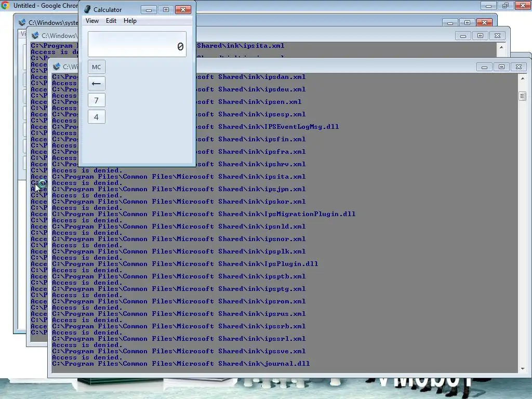Open the Calculator Help menu
This screenshot has height=399, width=532.
[x=130, y=21]
